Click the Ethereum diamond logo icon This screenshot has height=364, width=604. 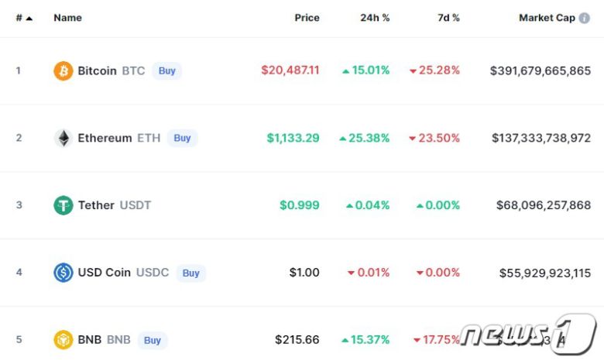(63, 139)
